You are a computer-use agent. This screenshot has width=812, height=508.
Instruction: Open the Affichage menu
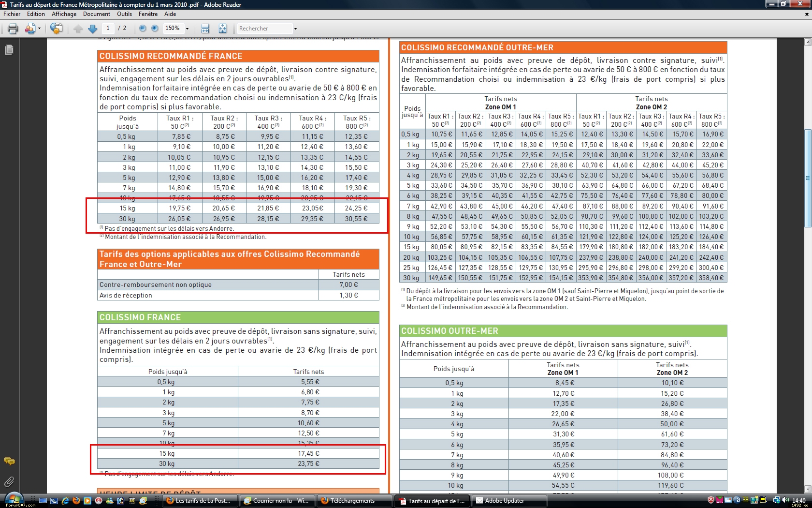(x=64, y=14)
